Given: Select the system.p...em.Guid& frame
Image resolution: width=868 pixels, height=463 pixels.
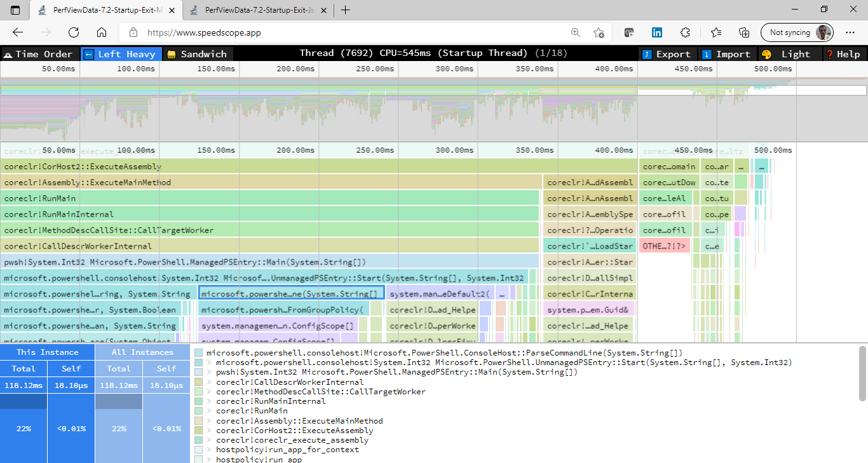Looking at the screenshot, I should click(x=590, y=310).
